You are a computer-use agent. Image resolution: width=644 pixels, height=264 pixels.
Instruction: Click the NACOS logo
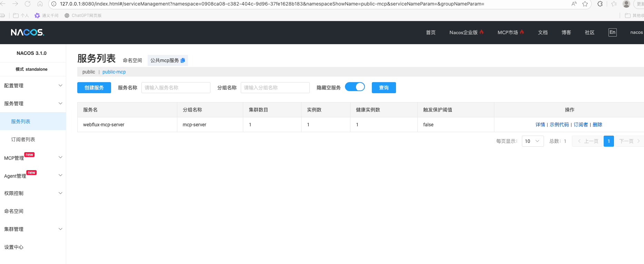[x=27, y=32]
